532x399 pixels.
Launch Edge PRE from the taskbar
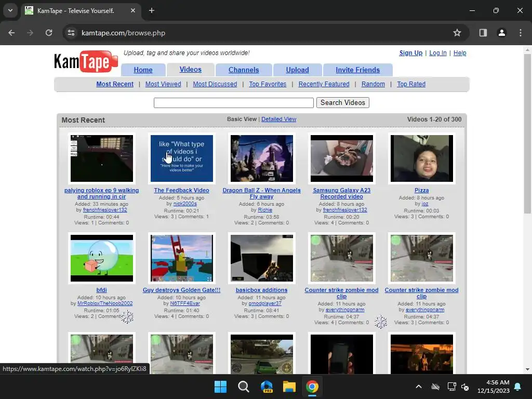pyautogui.click(x=267, y=387)
